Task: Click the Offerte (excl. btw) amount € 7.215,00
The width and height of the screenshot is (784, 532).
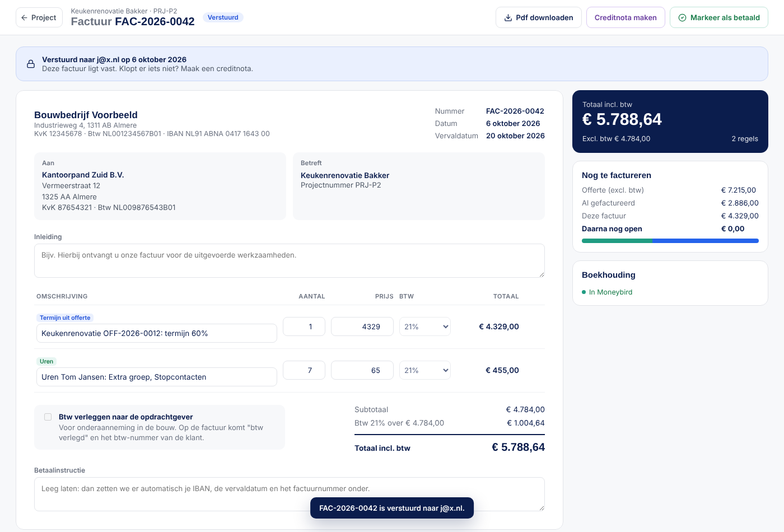Action: (739, 190)
